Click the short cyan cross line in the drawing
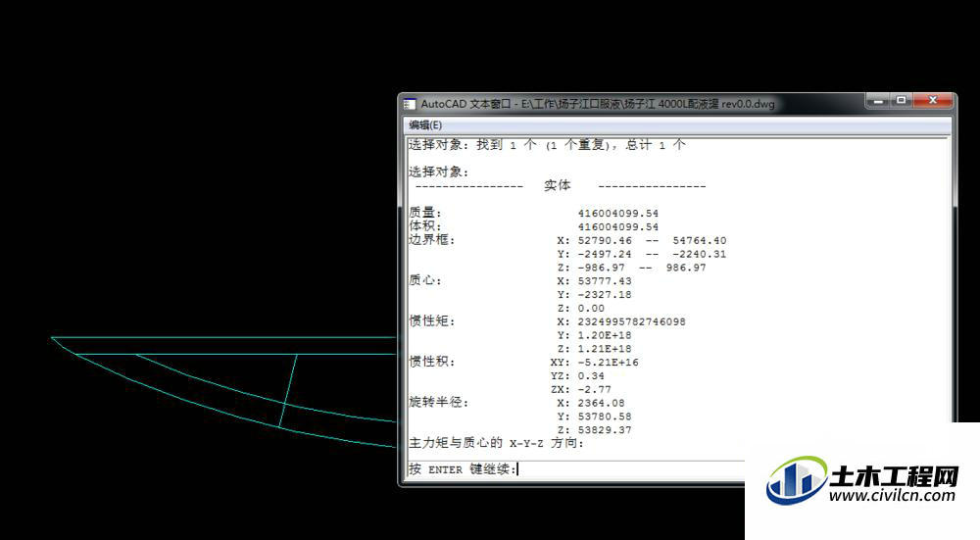980x540 pixels. coord(287,391)
